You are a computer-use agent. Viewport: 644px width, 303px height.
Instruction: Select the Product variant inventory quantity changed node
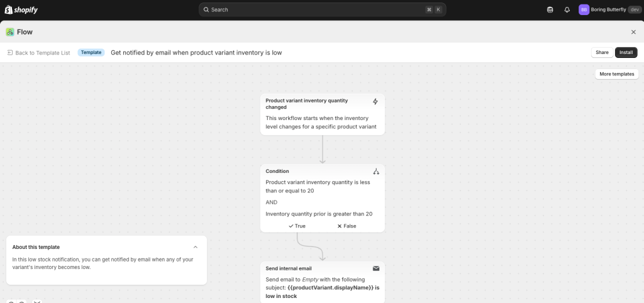click(322, 114)
